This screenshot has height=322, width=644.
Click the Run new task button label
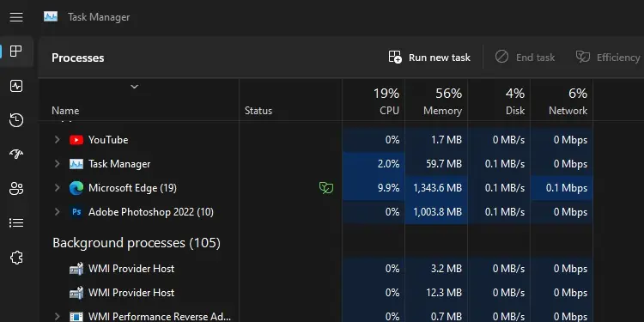tap(440, 58)
